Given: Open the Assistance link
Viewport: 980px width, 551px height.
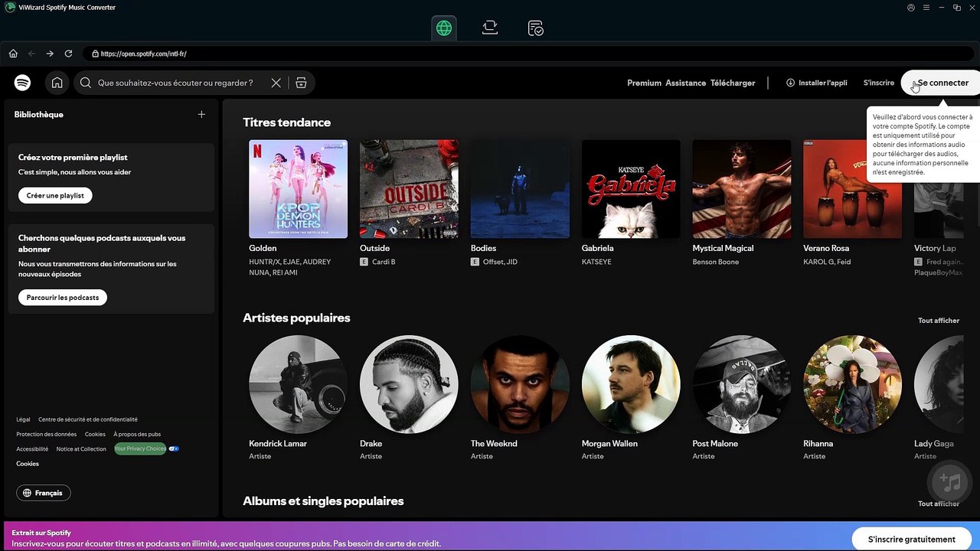Looking at the screenshot, I should pyautogui.click(x=685, y=83).
